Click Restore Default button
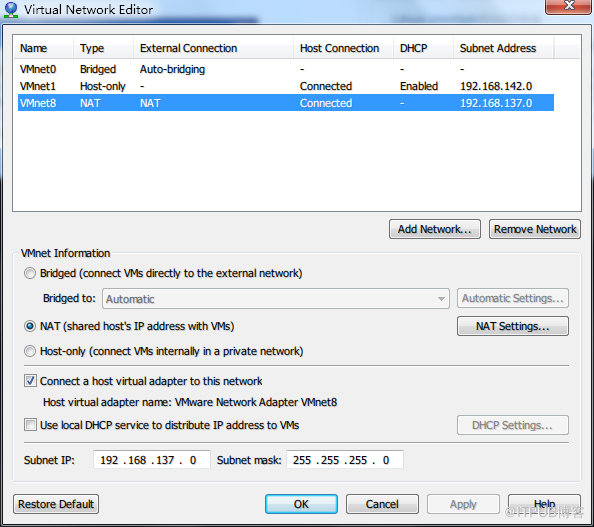Image resolution: width=594 pixels, height=527 pixels. click(x=56, y=504)
